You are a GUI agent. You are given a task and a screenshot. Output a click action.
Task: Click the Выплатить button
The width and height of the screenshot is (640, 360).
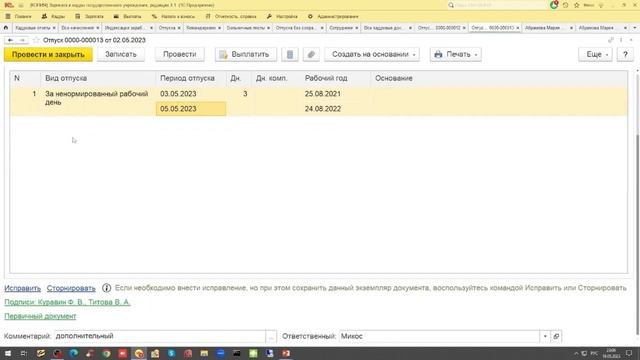(246, 54)
